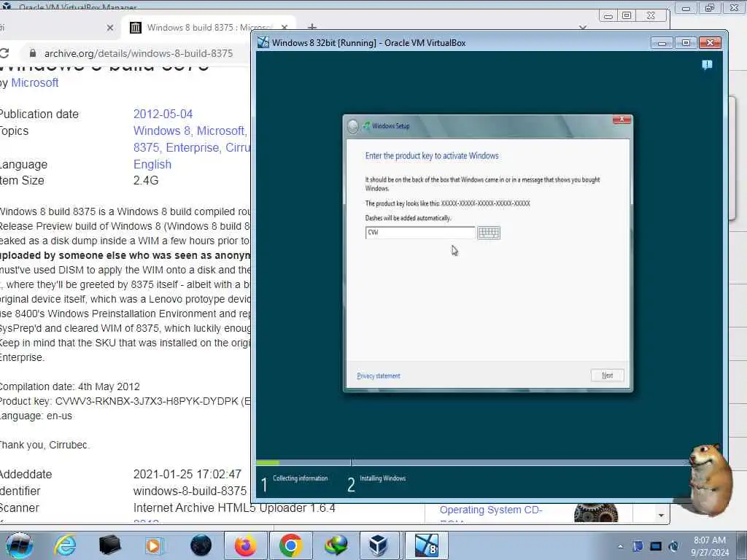The image size is (747, 560).
Task: Open the dark globe taskbar icon
Action: [x=201, y=545]
